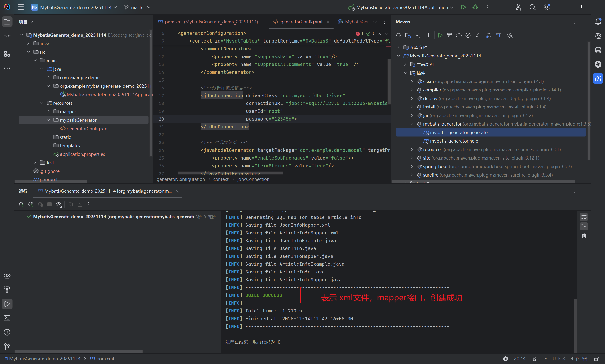Viewport: 605px width, 364px height.
Task: Open the Terminal tool window icon
Action: tap(7, 318)
